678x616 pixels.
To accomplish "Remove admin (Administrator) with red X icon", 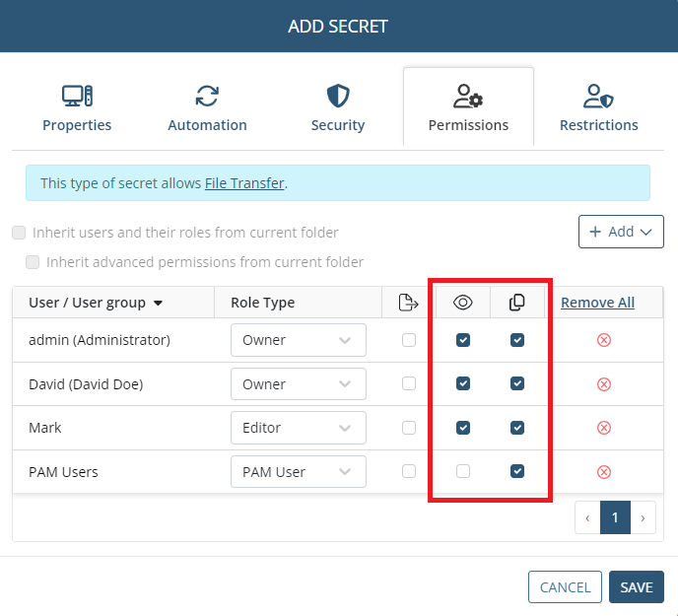I will pyautogui.click(x=604, y=340).
